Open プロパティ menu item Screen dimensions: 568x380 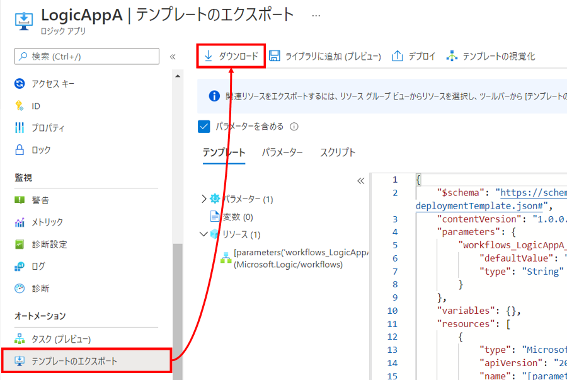coord(48,128)
